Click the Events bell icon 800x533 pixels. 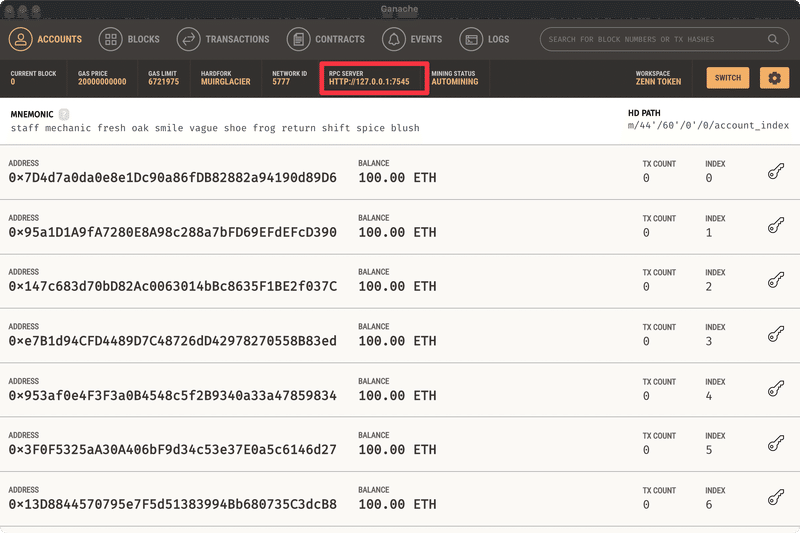394,39
